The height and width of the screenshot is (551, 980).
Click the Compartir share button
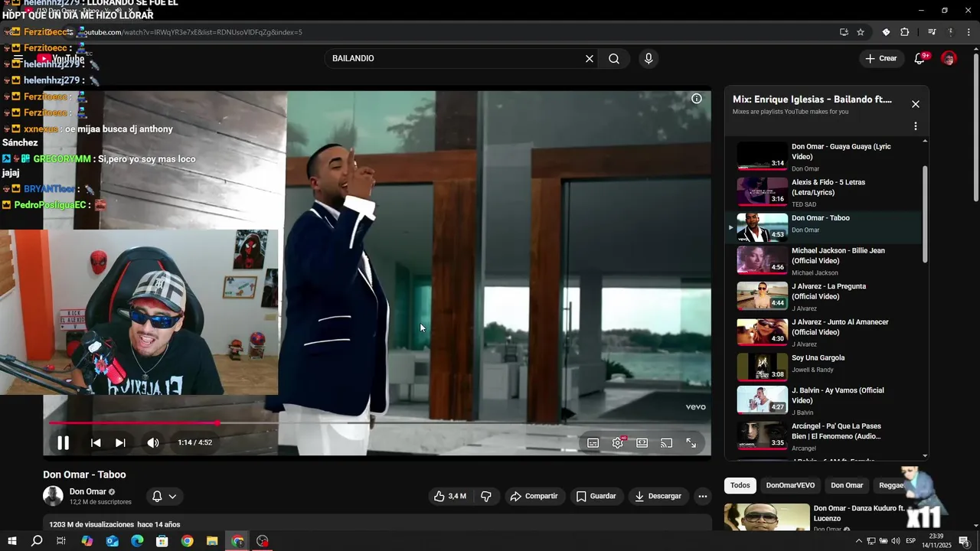[534, 496]
